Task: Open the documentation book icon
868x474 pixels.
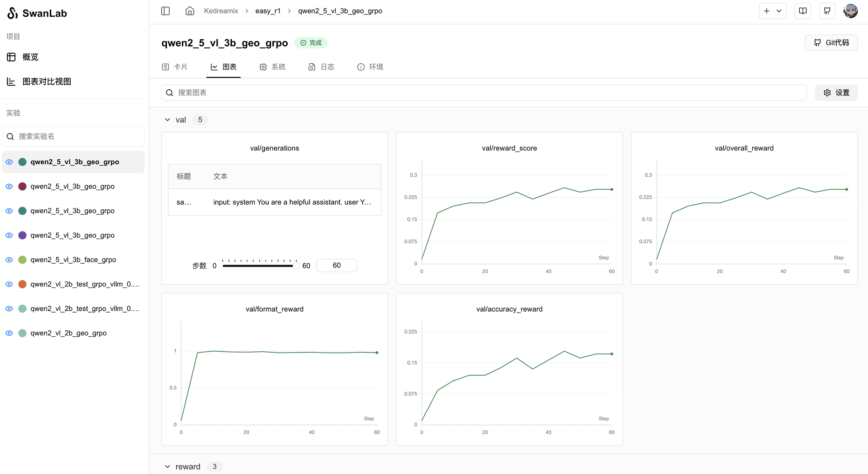Action: tap(803, 11)
